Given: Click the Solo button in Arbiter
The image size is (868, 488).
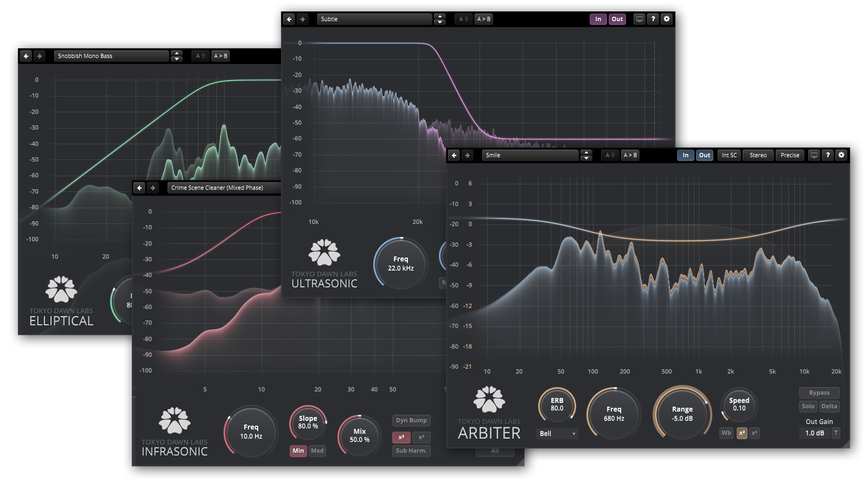Looking at the screenshot, I should pyautogui.click(x=808, y=406).
